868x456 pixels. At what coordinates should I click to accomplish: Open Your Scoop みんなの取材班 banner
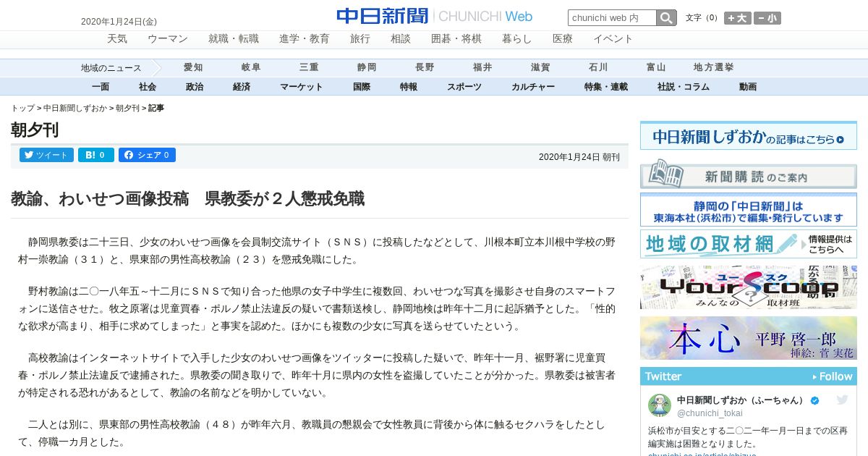click(x=749, y=287)
